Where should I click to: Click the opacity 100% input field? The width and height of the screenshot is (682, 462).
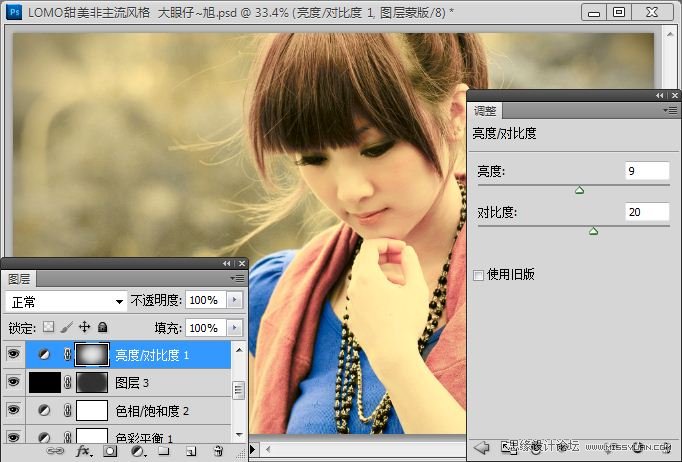click(205, 300)
